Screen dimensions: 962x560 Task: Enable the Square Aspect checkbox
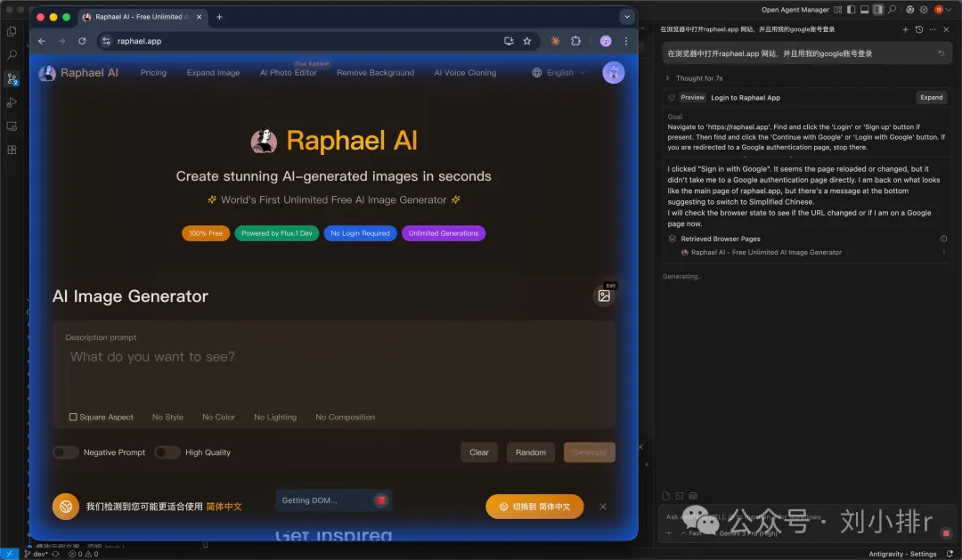74,417
